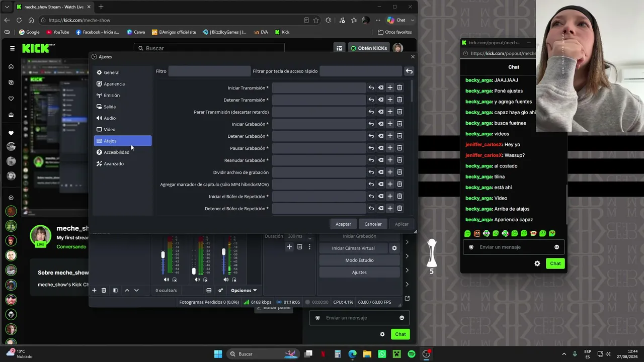Clear the Reanudar Grabación hotkey

click(381, 160)
